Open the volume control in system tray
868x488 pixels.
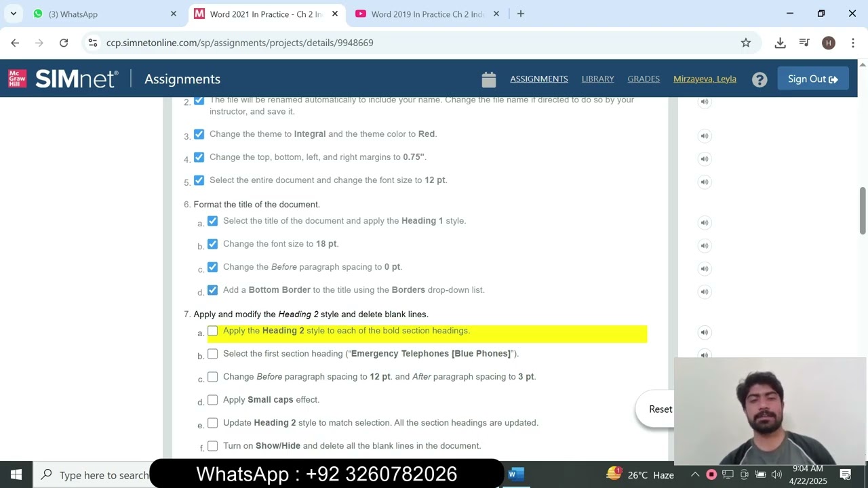click(x=776, y=474)
